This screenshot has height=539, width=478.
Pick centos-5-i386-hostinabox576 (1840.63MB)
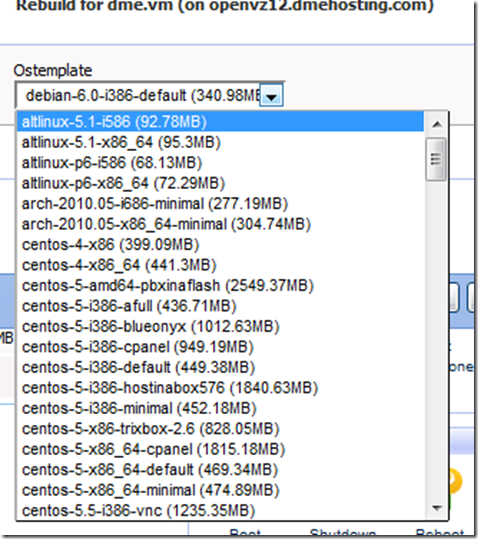[x=220, y=388]
